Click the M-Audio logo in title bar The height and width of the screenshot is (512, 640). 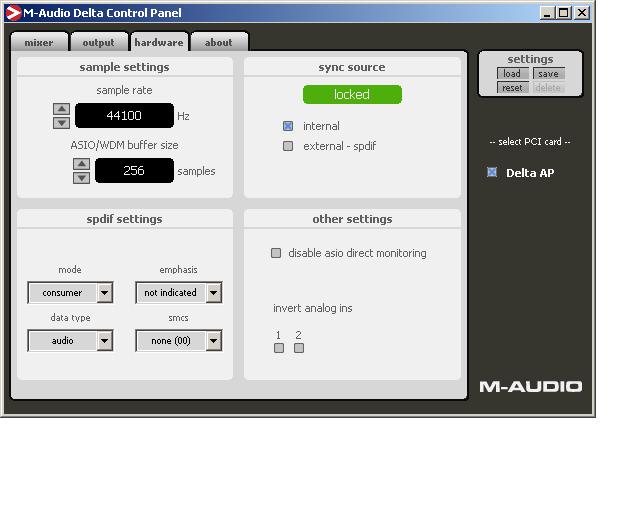[13, 13]
